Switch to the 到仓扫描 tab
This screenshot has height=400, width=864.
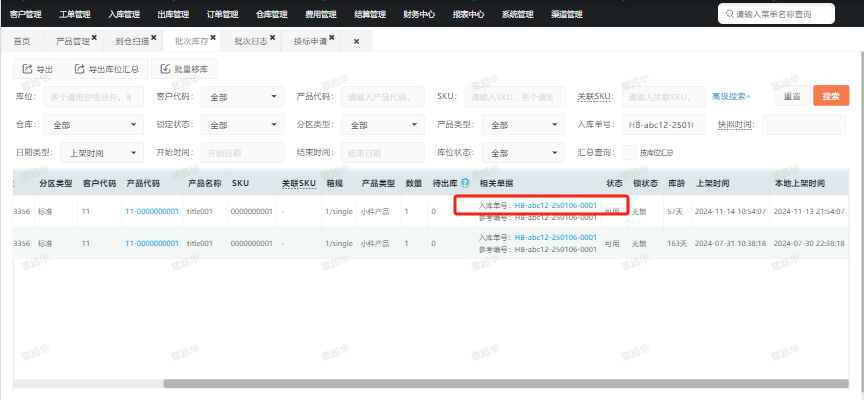(132, 41)
